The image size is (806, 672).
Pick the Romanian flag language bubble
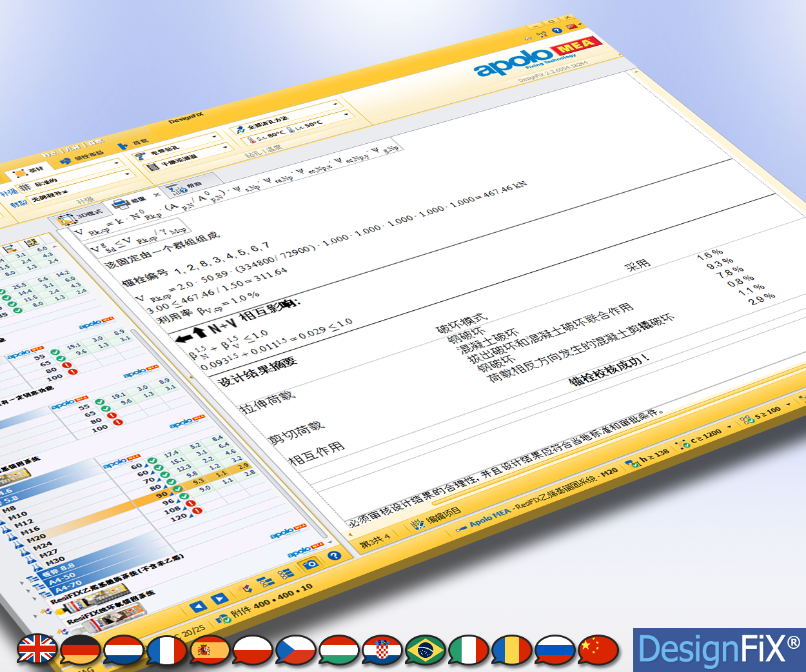(x=513, y=650)
